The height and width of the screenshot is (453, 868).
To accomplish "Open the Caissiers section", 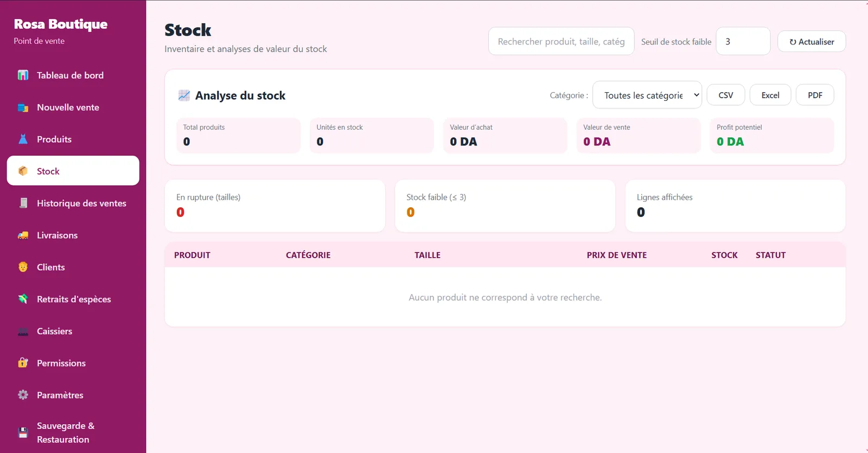I will pos(54,331).
